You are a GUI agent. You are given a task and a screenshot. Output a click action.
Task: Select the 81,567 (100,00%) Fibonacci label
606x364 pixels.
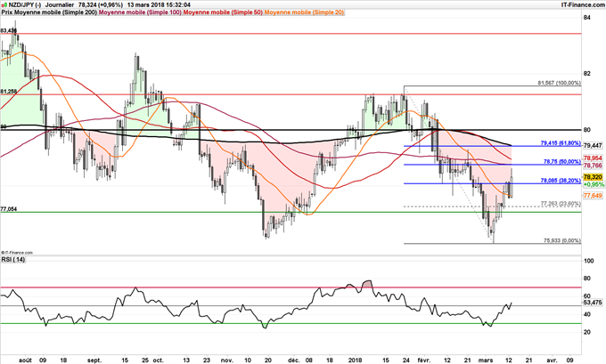(560, 83)
